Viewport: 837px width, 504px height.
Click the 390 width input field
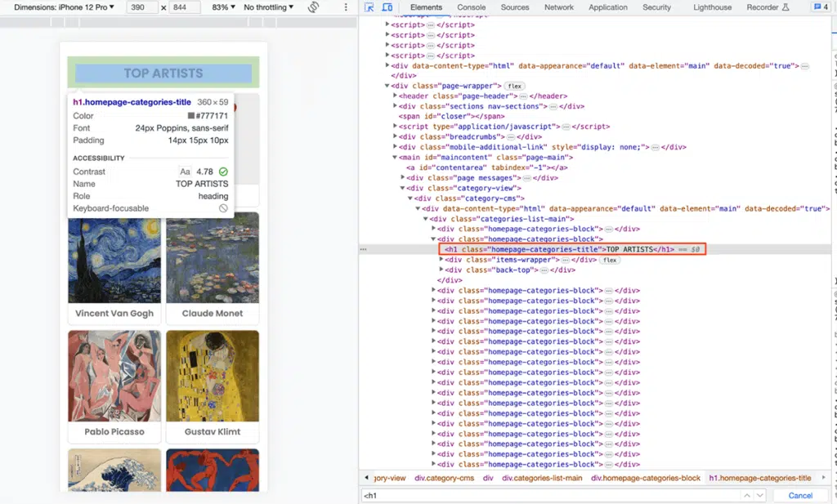[x=141, y=7]
